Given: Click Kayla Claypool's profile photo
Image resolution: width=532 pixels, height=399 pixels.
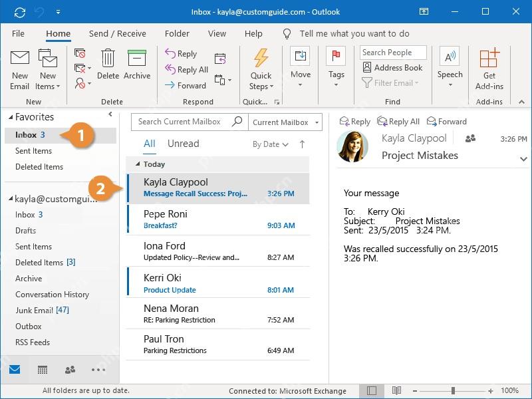Looking at the screenshot, I should click(352, 146).
